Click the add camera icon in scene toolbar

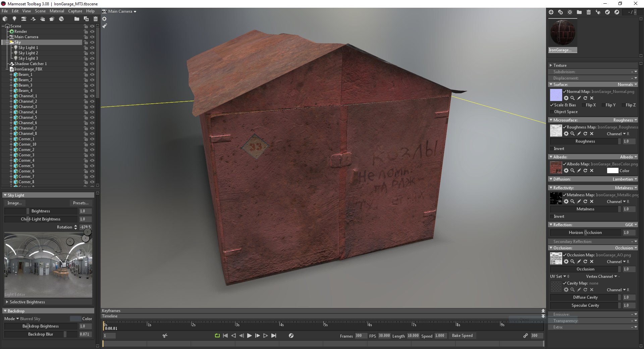24,19
